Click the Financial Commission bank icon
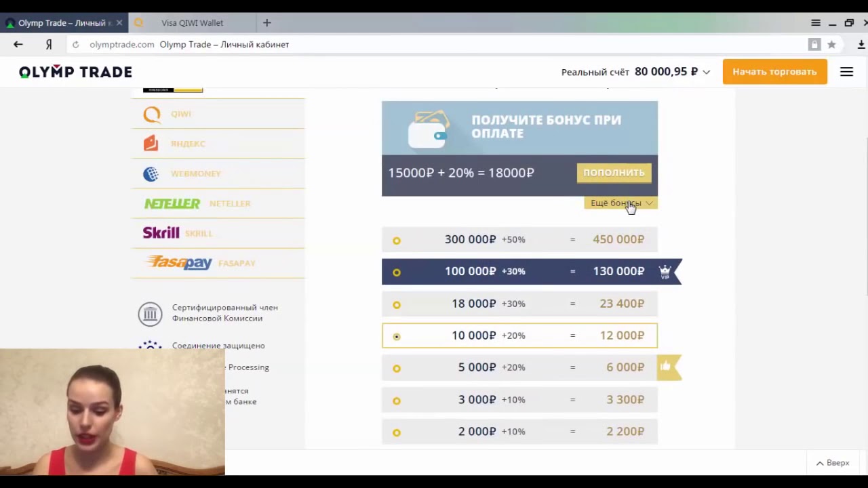This screenshot has height=488, width=868. tap(150, 313)
